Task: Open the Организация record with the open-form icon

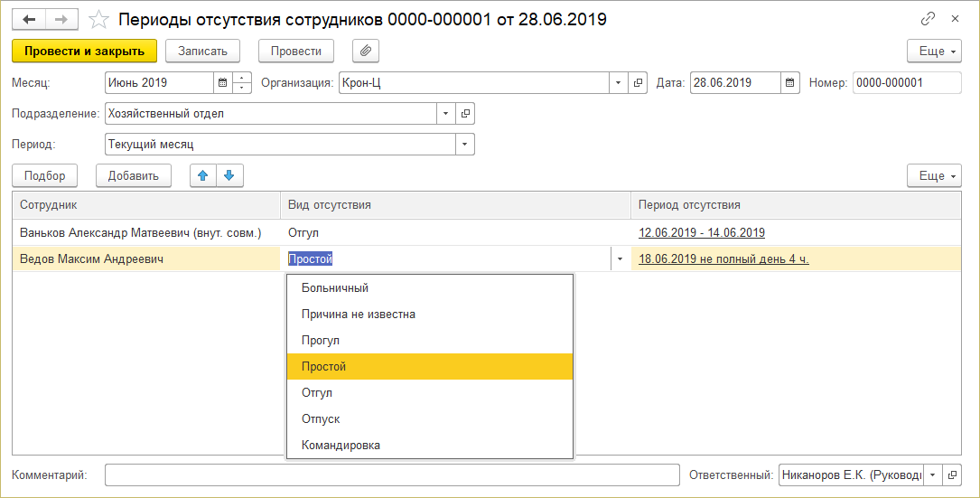Action: 639,83
